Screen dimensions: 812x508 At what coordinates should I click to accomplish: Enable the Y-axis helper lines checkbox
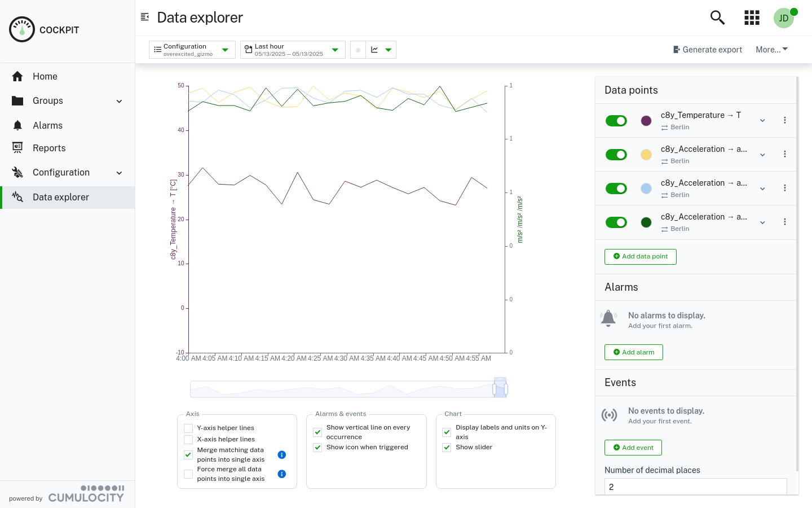[x=188, y=428]
